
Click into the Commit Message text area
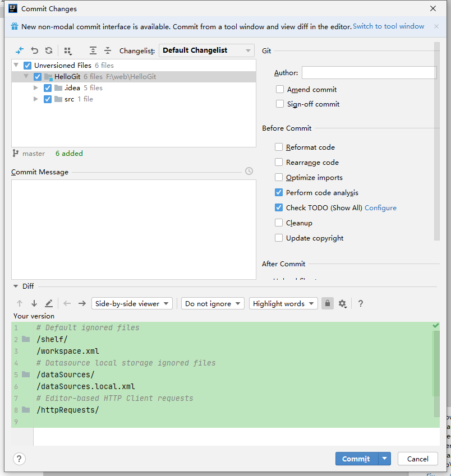134,229
